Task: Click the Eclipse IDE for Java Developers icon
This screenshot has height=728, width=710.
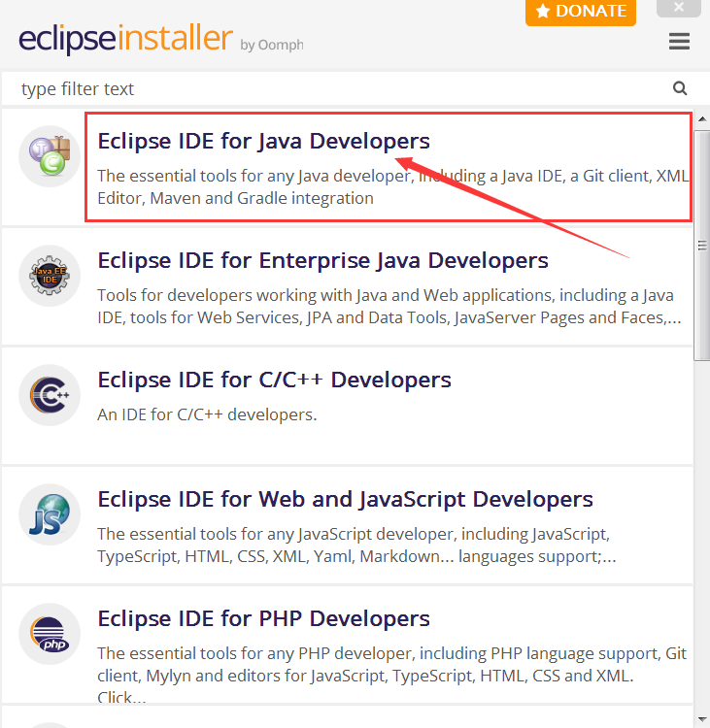Action: [50, 156]
